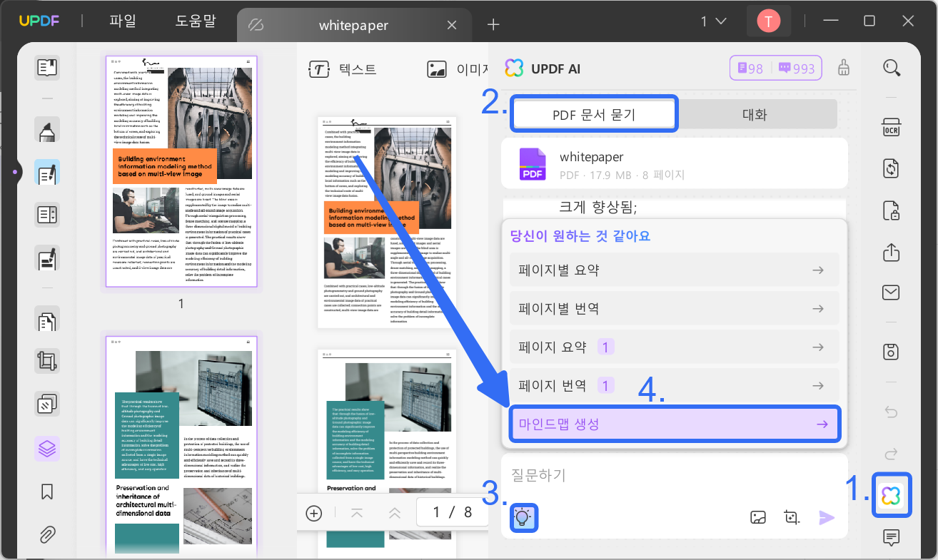The height and width of the screenshot is (560, 938).
Task: Open the Layers panel icon
Action: [x=47, y=449]
